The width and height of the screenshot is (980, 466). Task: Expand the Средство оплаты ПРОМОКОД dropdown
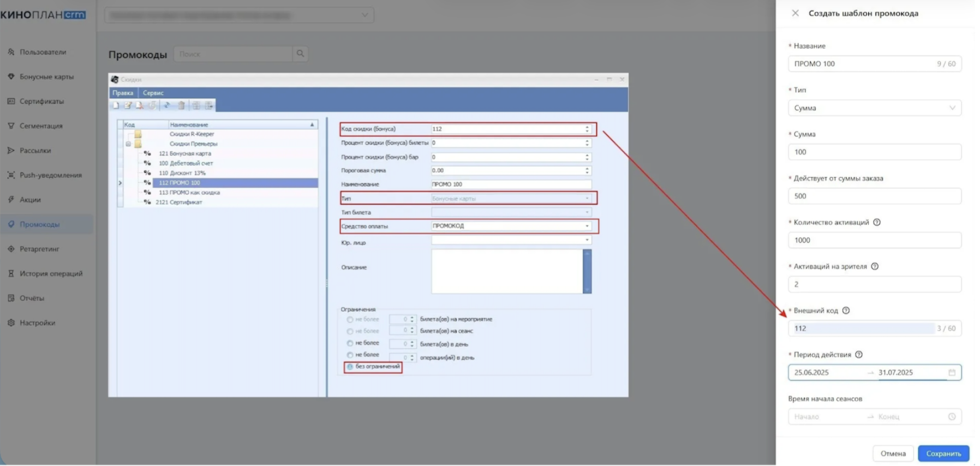(587, 226)
